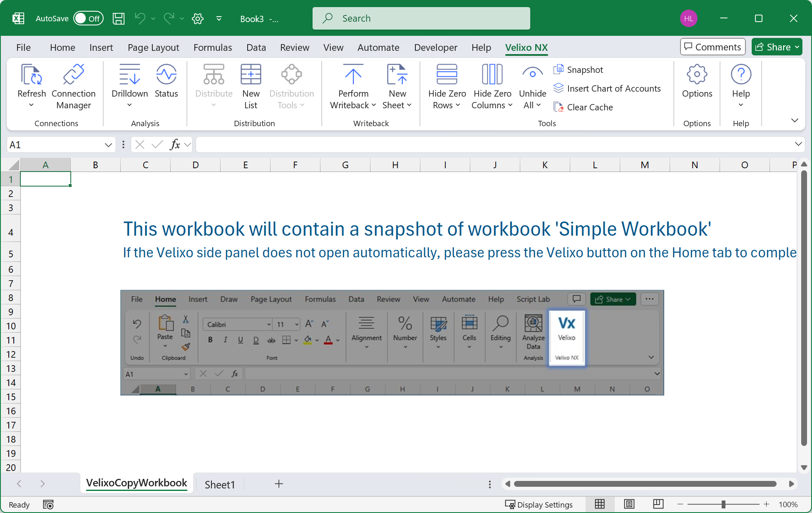Click Hide Zero Columns icon
This screenshot has height=513, width=812.
click(492, 75)
